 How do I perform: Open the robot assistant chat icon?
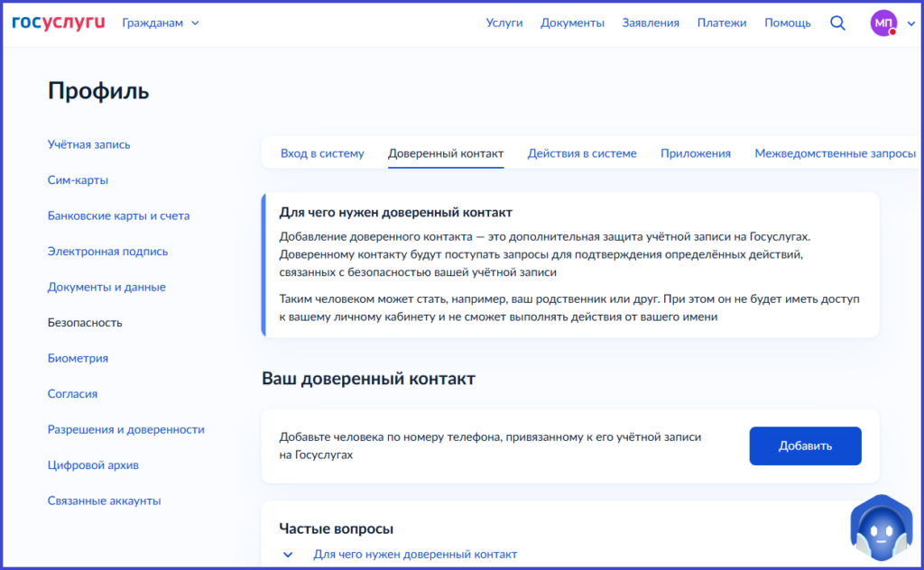tap(882, 529)
